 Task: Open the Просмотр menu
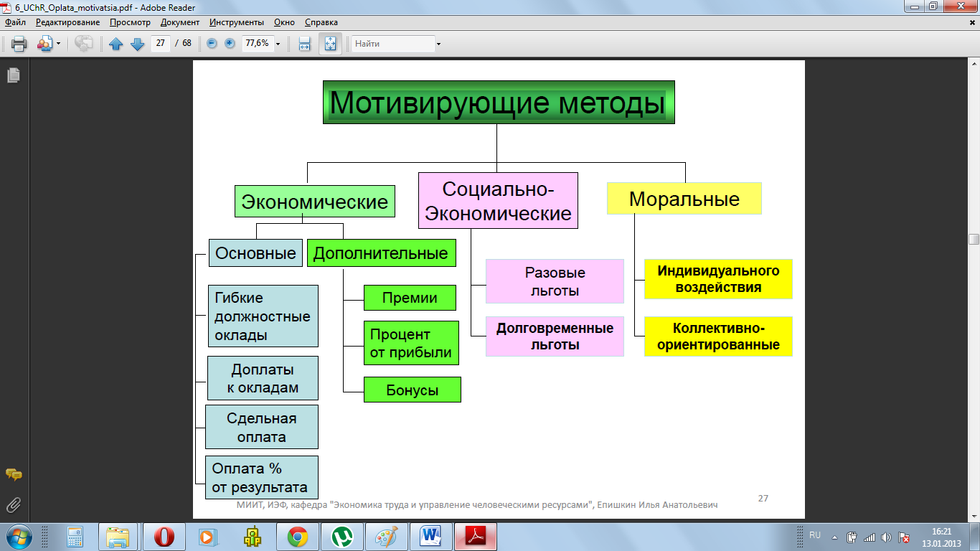coord(130,22)
